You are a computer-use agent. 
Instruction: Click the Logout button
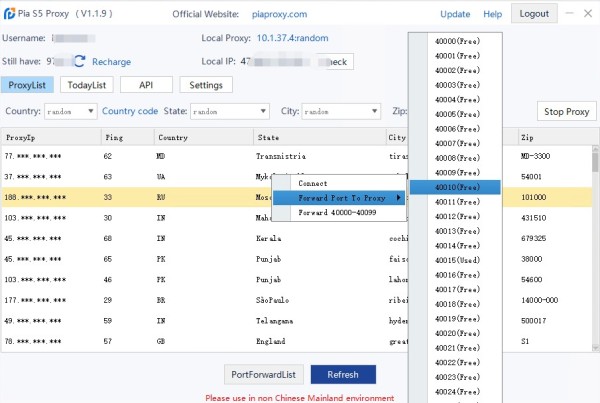tap(534, 14)
